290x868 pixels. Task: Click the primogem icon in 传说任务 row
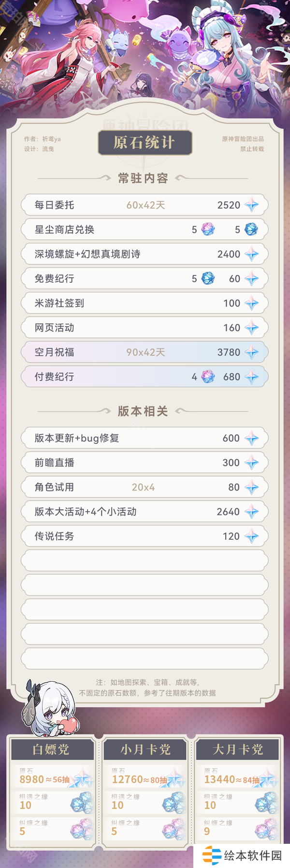(x=251, y=536)
